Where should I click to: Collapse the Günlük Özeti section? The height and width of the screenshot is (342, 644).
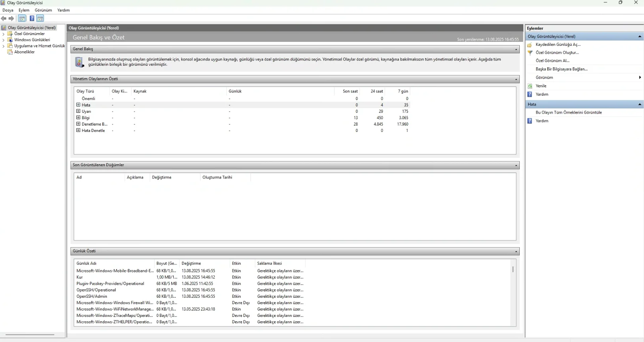tap(516, 252)
